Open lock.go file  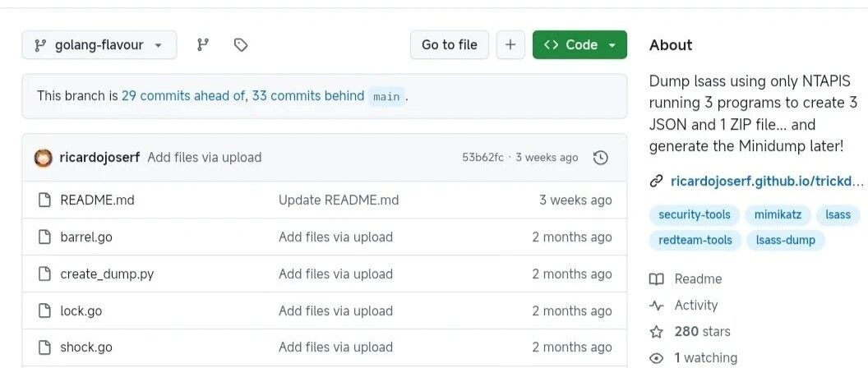81,311
